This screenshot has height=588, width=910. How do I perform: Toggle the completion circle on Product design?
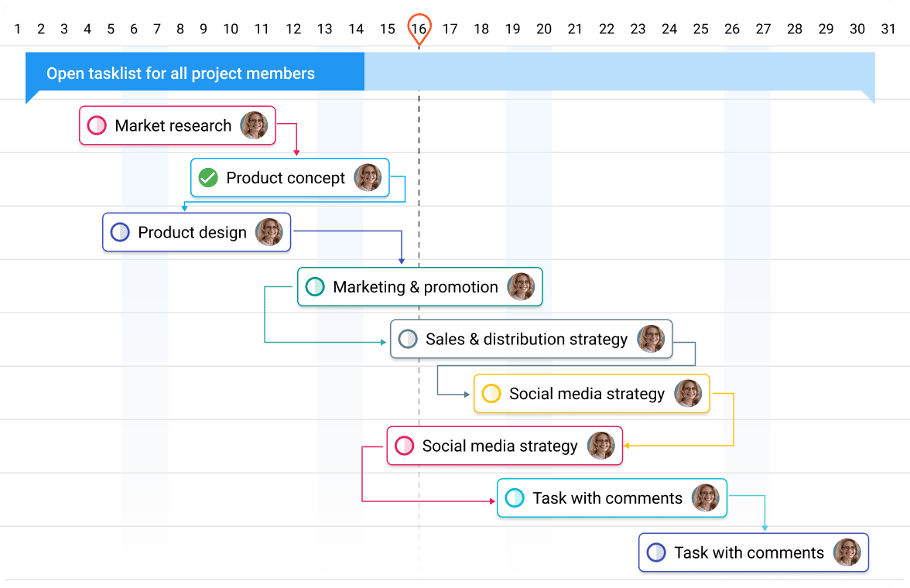click(120, 232)
